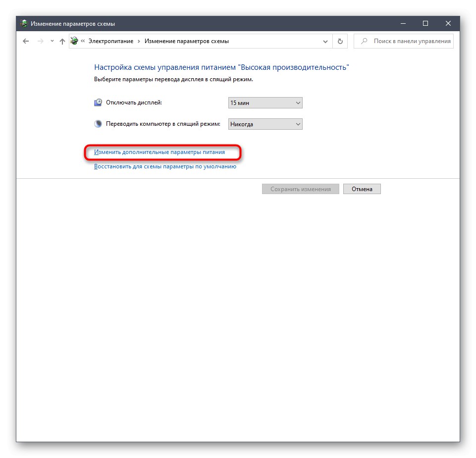
Task: Open the address bar dropdown arrow
Action: tap(325, 41)
